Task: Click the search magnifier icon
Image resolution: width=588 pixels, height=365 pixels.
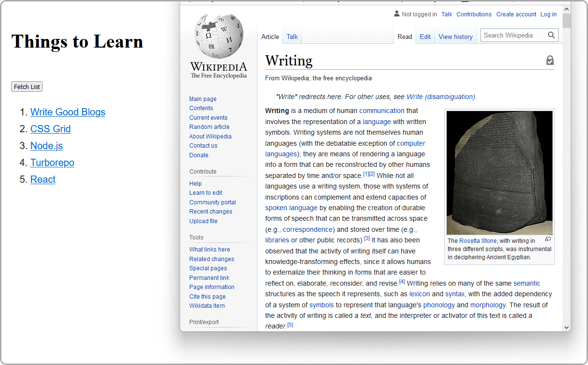Action: 551,35
